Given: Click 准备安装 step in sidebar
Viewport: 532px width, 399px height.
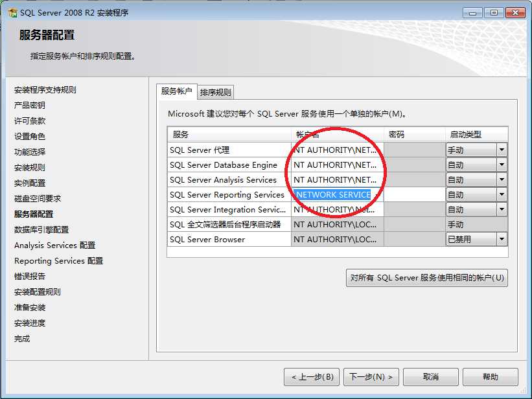Looking at the screenshot, I should coord(30,308).
